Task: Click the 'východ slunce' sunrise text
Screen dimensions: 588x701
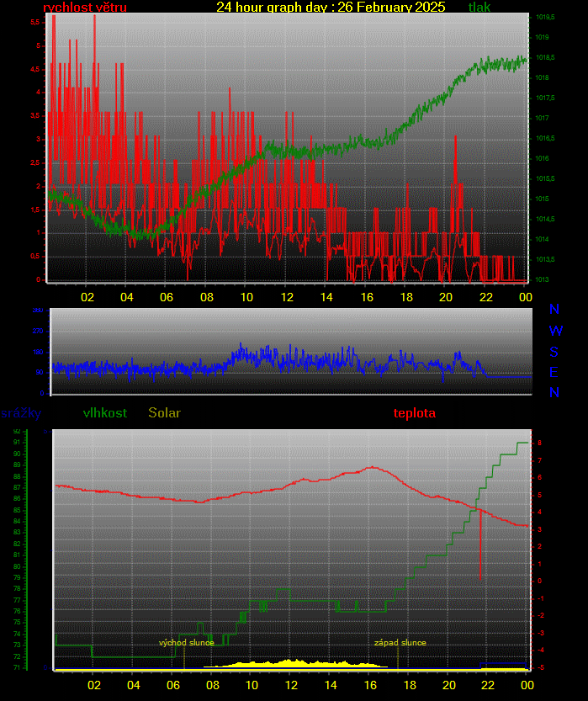Action: [x=186, y=642]
